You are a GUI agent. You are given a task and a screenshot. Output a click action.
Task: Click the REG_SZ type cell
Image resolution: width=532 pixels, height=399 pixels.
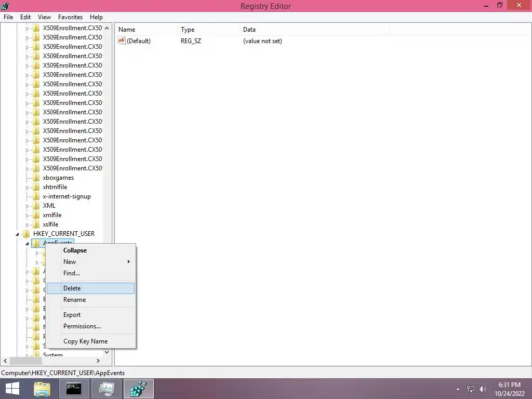coord(191,41)
